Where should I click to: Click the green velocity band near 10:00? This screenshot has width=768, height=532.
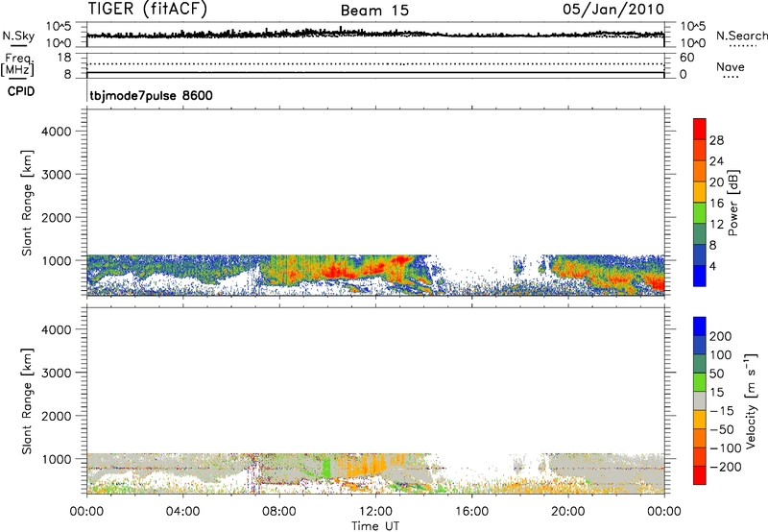pyautogui.click(x=326, y=467)
